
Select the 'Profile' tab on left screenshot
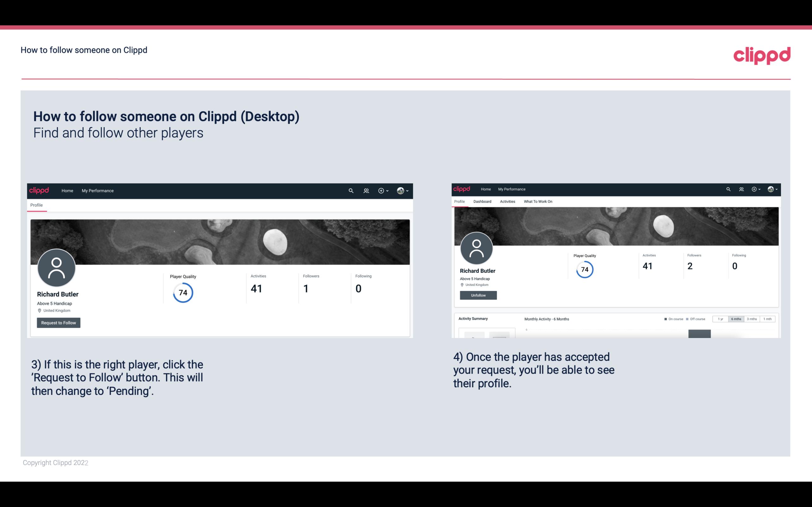(x=36, y=204)
